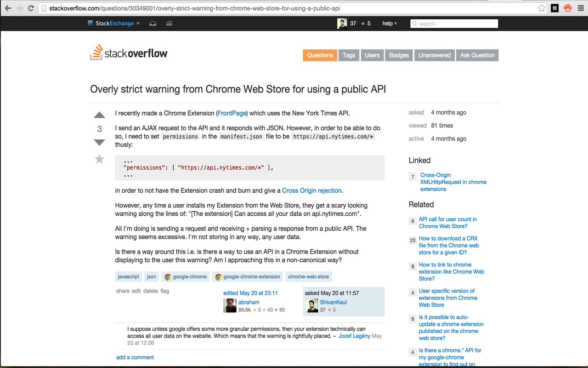Select the manifest permissions code block
Viewport: 588px width, 368px height.
249,168
